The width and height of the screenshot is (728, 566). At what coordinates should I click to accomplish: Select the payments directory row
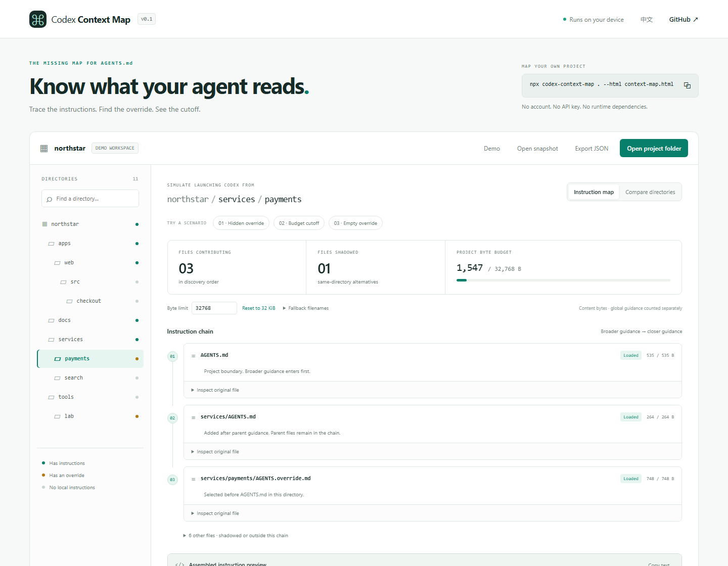[90, 359]
